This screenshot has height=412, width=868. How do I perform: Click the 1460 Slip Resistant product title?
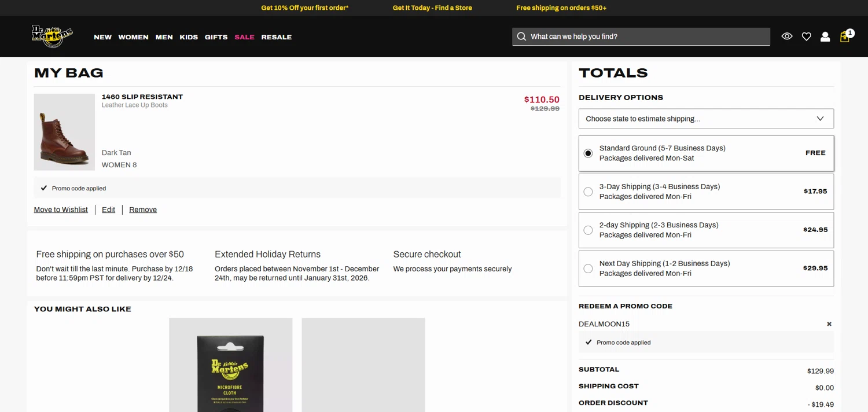tap(142, 97)
